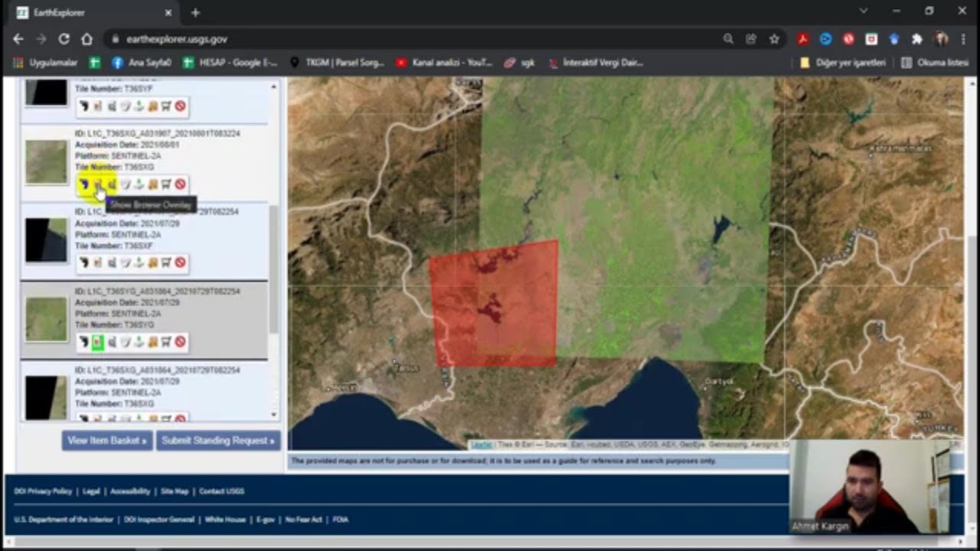Screen dimensions: 980x551
Task: Show footprint for 2021/07/29 T36SYG scene
Action: (84, 342)
